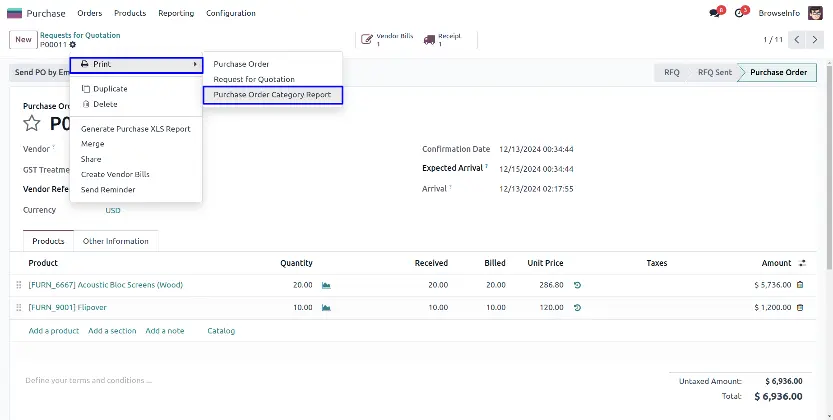Open the optional columns selector in table header
This screenshot has height=420, width=833.
point(804,263)
